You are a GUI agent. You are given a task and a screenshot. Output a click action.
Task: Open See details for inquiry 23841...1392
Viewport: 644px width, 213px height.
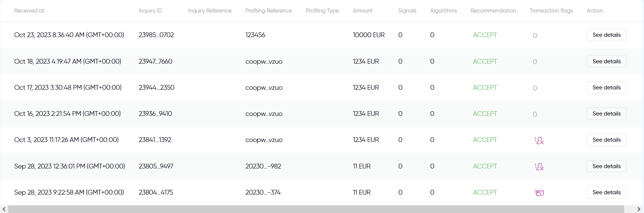pos(606,140)
